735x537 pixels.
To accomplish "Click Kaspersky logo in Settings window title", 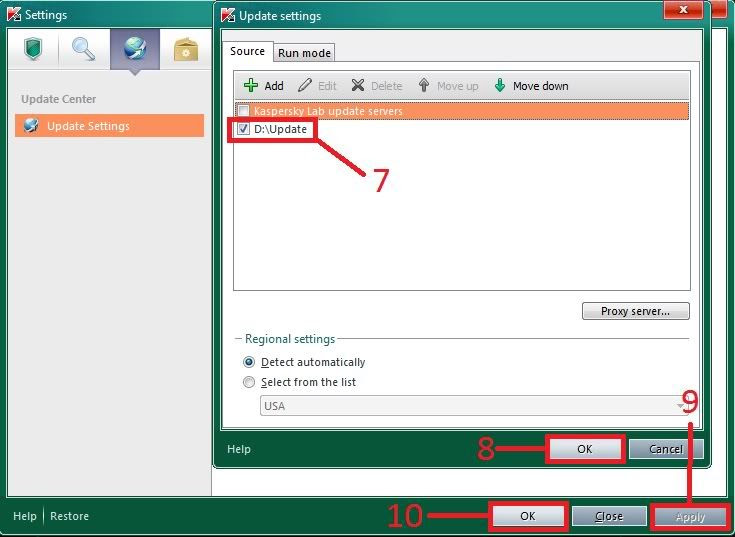I will pos(14,15).
